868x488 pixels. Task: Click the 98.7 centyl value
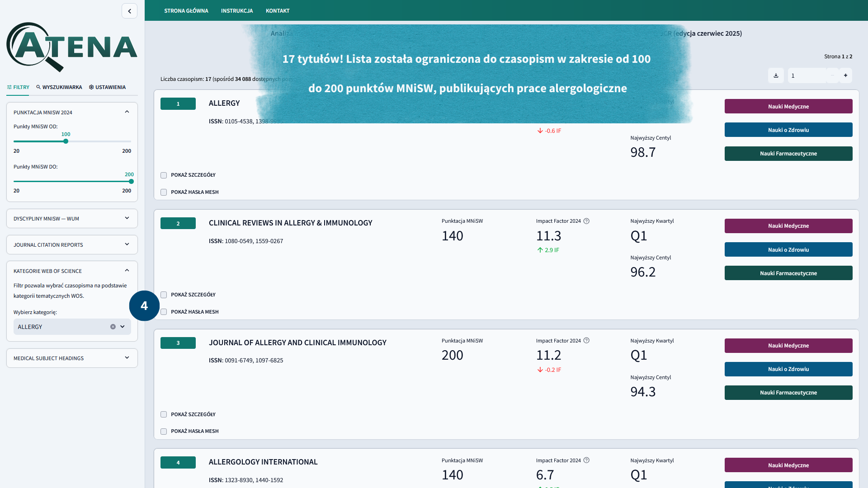point(643,152)
